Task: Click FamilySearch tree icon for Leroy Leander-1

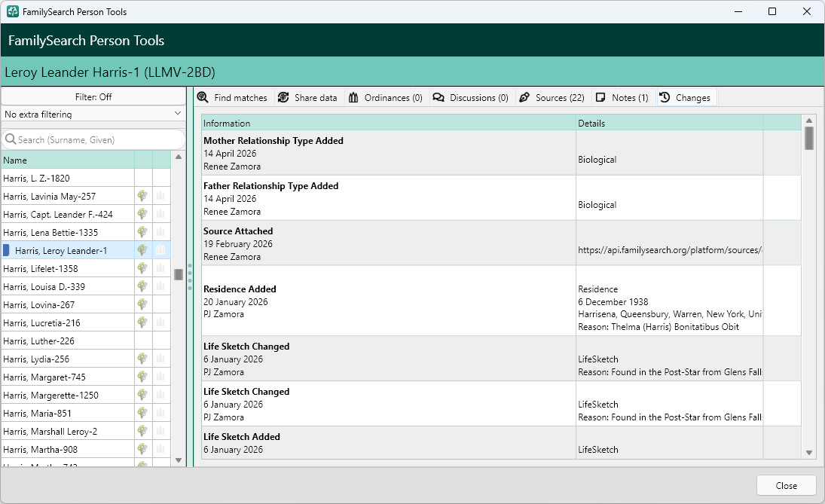Action: click(x=142, y=250)
